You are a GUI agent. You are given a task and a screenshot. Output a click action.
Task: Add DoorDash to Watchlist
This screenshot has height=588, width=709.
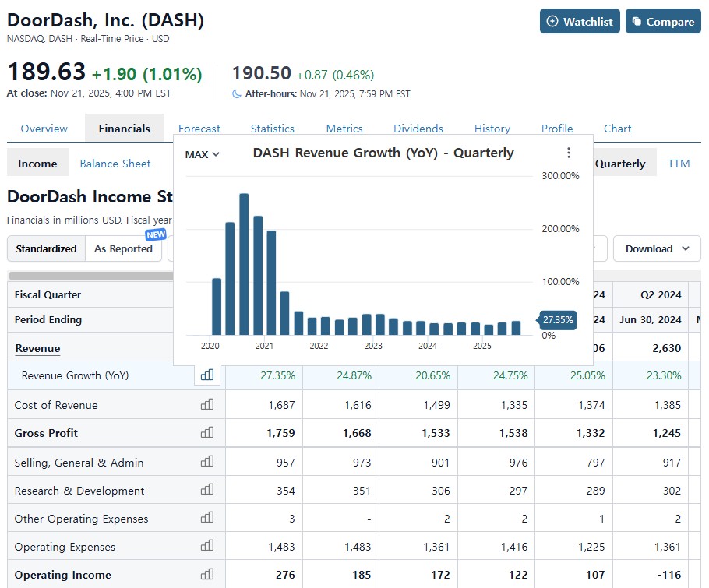click(580, 22)
